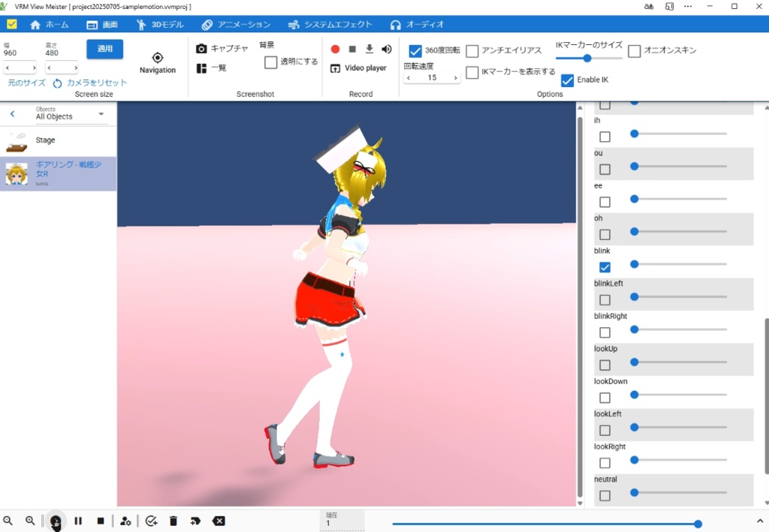
Task: Click the timeline frame slider at bottom
Action: pos(547,524)
